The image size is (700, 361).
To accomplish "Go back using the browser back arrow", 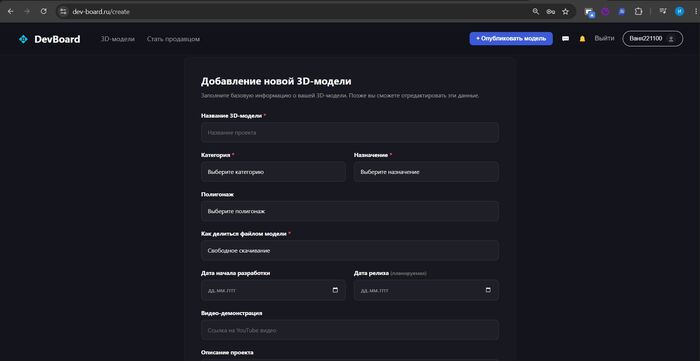I will tap(11, 12).
